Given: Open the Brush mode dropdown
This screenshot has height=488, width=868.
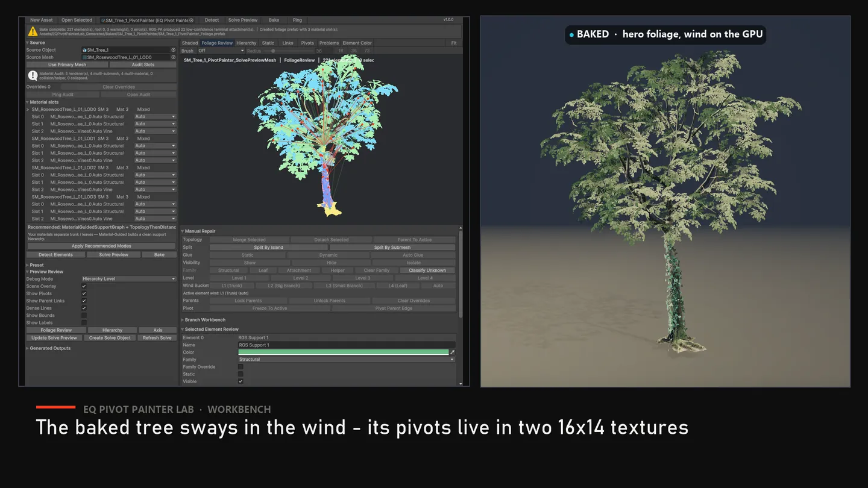Looking at the screenshot, I should [221, 51].
